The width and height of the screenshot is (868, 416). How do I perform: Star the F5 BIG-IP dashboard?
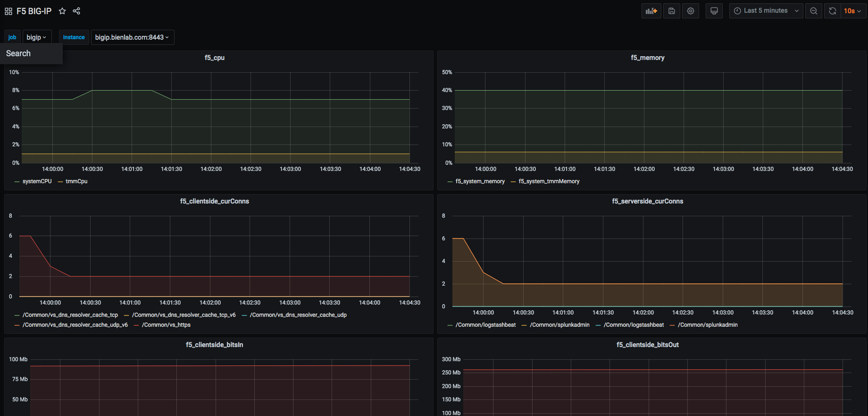[x=62, y=11]
